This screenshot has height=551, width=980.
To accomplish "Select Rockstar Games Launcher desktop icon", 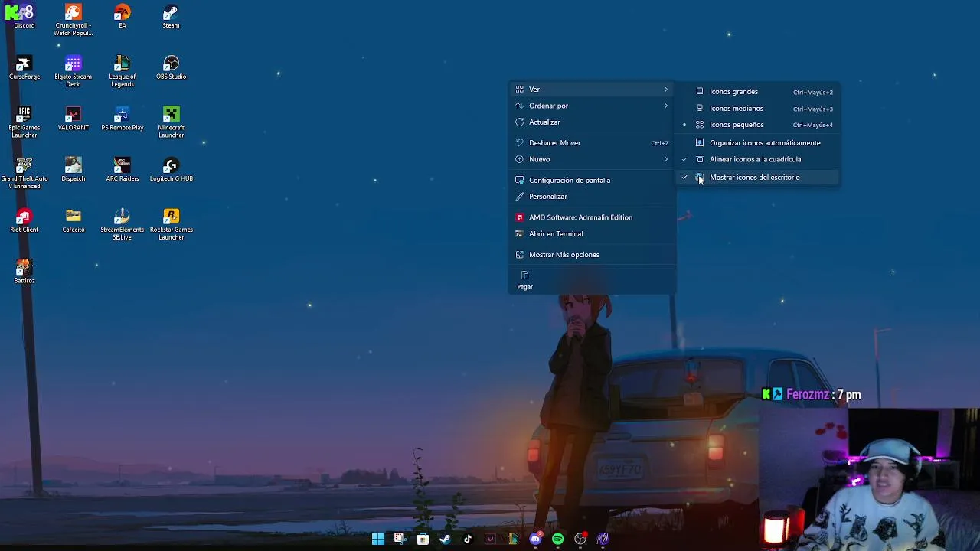I will tap(171, 225).
